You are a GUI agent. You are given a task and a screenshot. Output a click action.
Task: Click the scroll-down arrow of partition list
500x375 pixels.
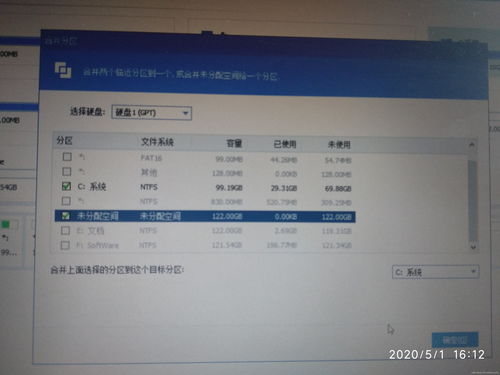click(473, 247)
